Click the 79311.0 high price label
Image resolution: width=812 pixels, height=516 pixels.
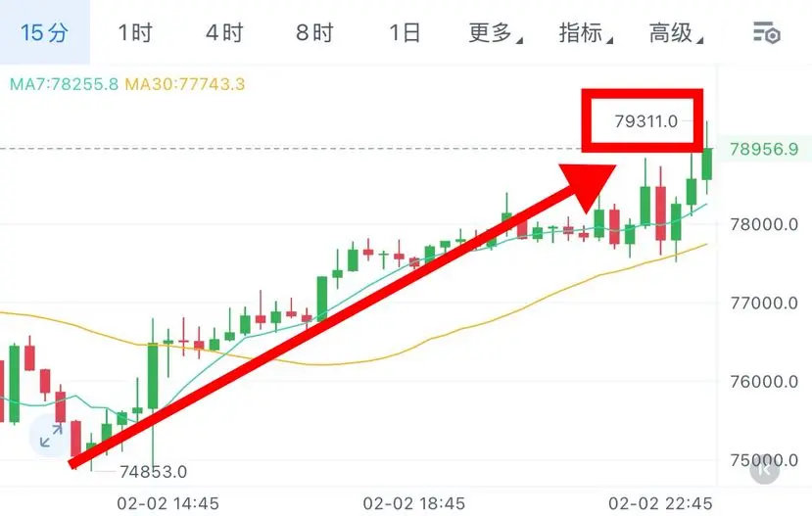[645, 121]
